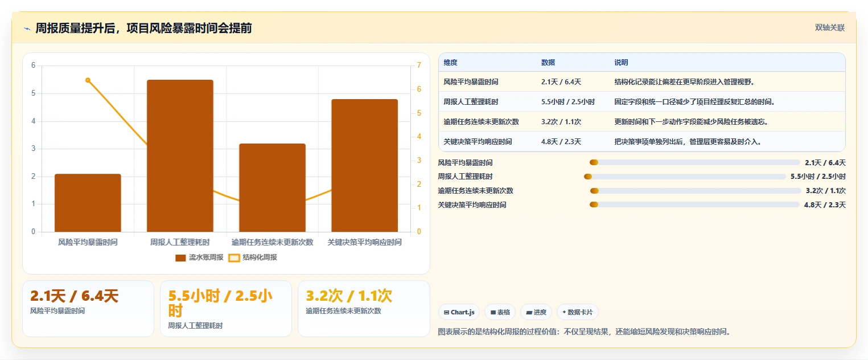The image size is (868, 360).
Task: Click the 说明 column header
Action: point(621,63)
